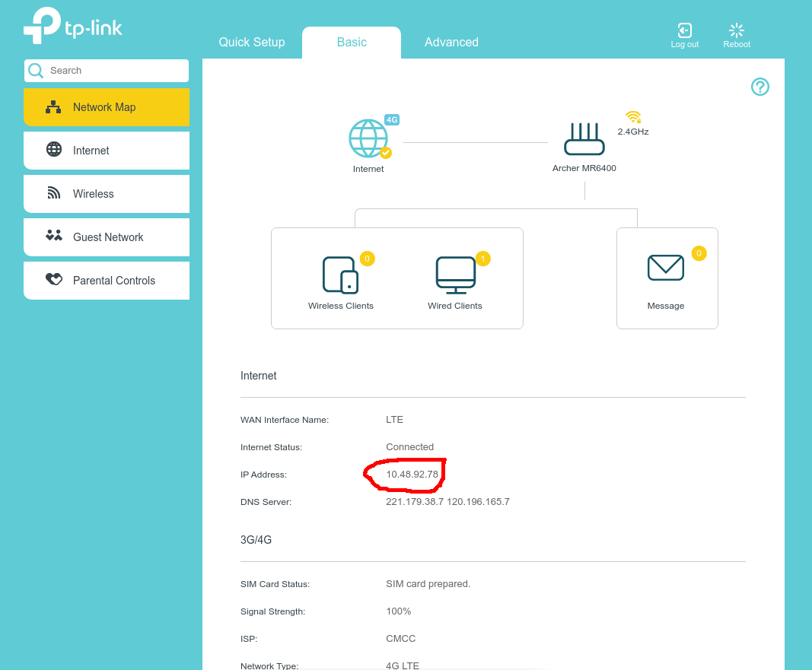The image size is (812, 670).
Task: Switch to the Quick Setup tab
Action: pyautogui.click(x=252, y=42)
